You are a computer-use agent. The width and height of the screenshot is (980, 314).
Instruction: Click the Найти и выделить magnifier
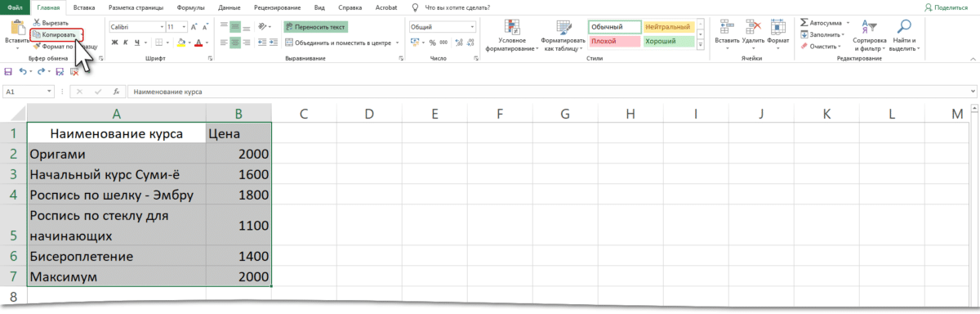click(905, 26)
